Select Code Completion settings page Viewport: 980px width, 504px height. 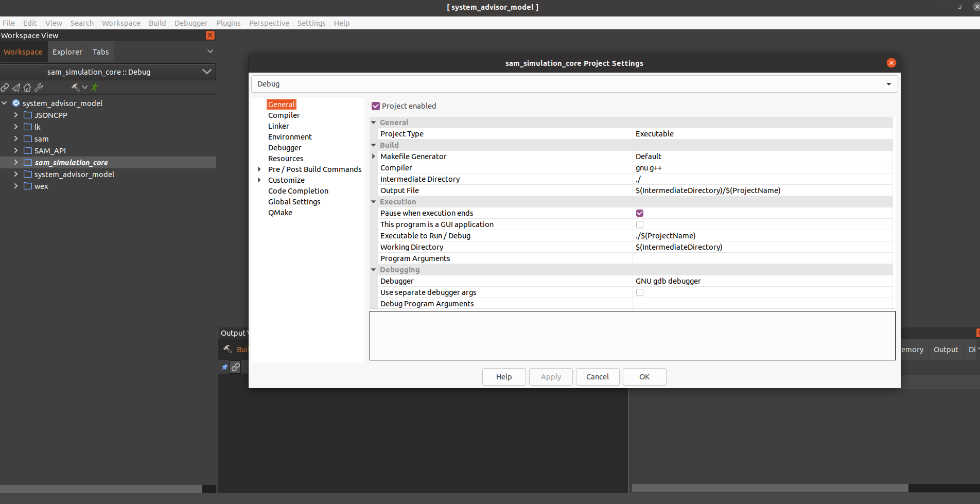[298, 191]
